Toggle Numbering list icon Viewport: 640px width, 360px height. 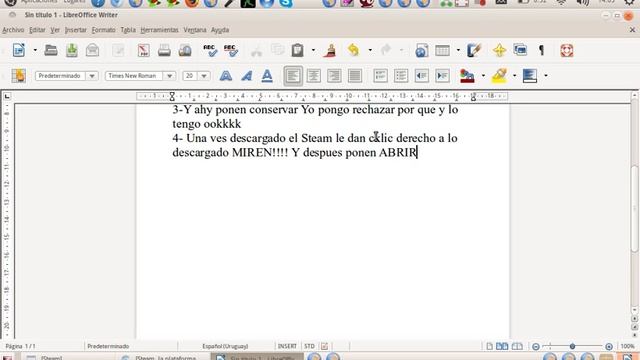point(380,76)
